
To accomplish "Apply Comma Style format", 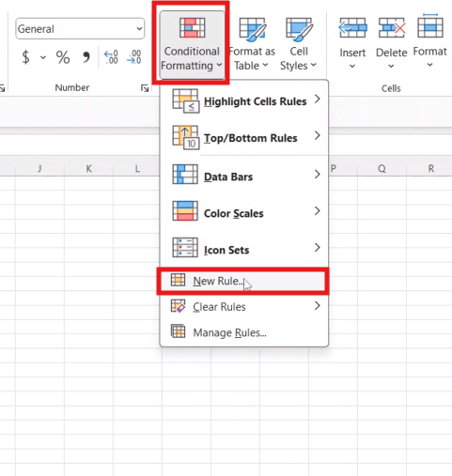I will tap(86, 57).
